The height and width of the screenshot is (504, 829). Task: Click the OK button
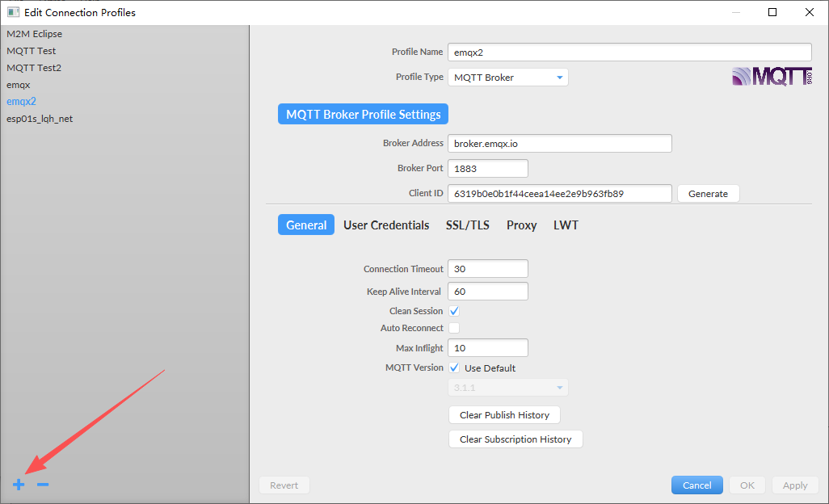[747, 485]
